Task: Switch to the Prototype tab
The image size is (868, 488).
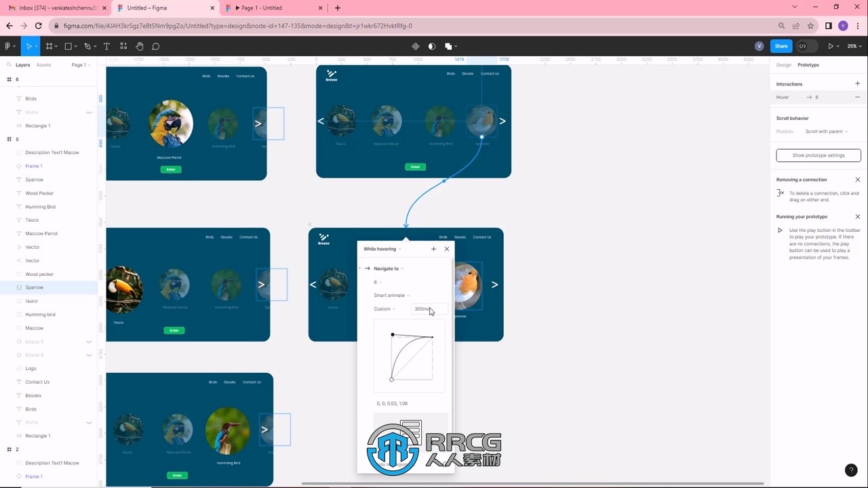Action: (x=808, y=65)
